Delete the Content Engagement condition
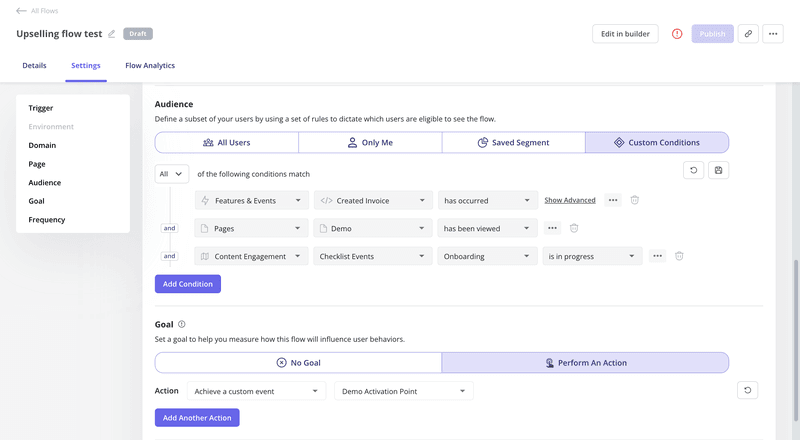800x440 pixels. pyautogui.click(x=679, y=256)
